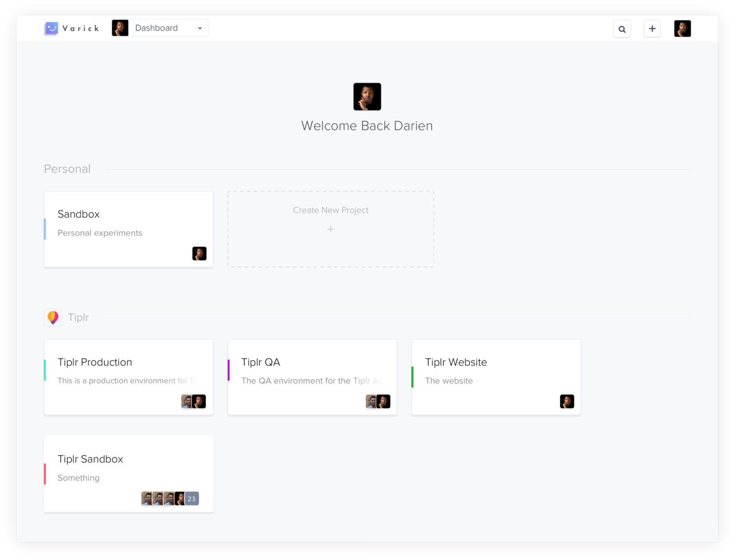Viewport: 736px width, 560px height.
Task: Click the Varick logo in the header
Action: [x=71, y=28]
